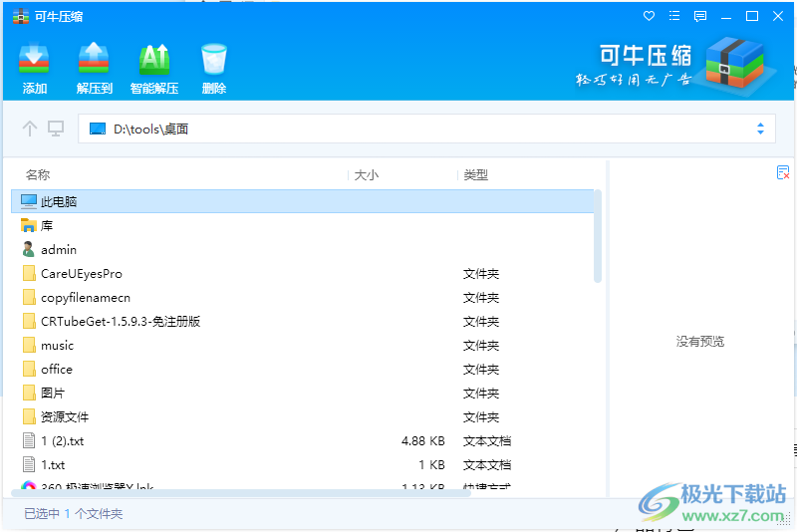Screen dimensions: 797x532
Task: Select CRTubeGet-1.5.9.3-免注册版 folder
Action: pyautogui.click(x=121, y=321)
